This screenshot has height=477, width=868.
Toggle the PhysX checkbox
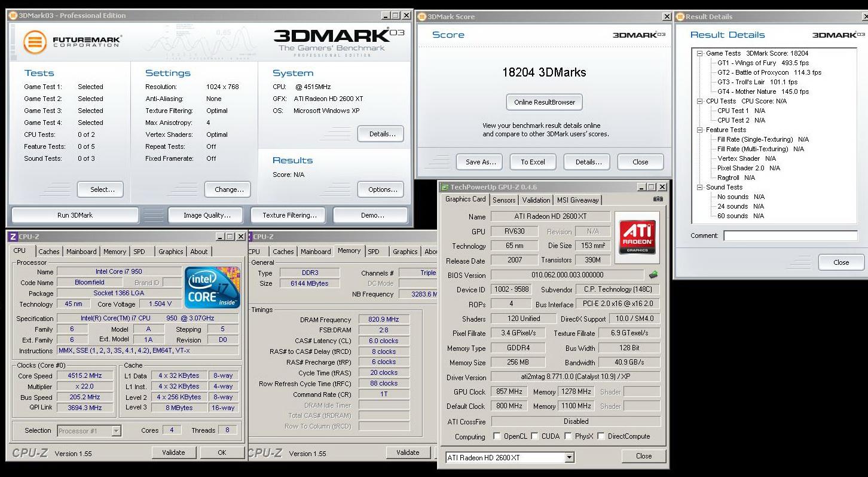[568, 436]
